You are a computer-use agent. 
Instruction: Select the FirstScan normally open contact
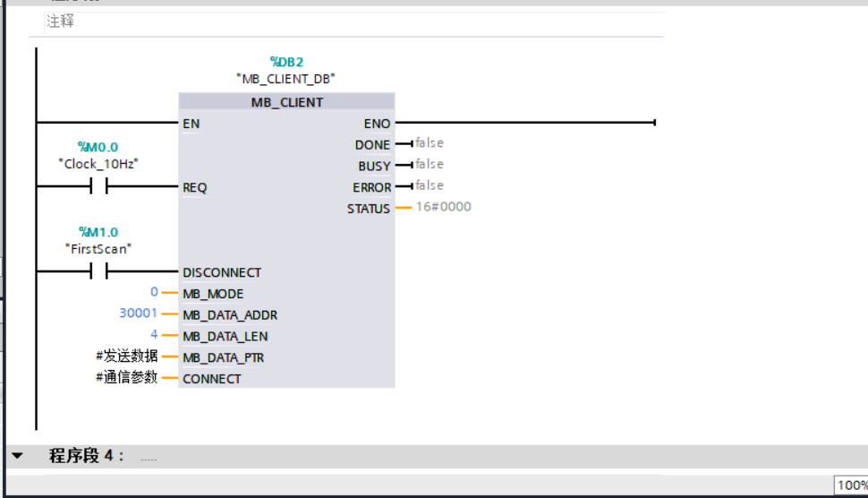pos(98,272)
